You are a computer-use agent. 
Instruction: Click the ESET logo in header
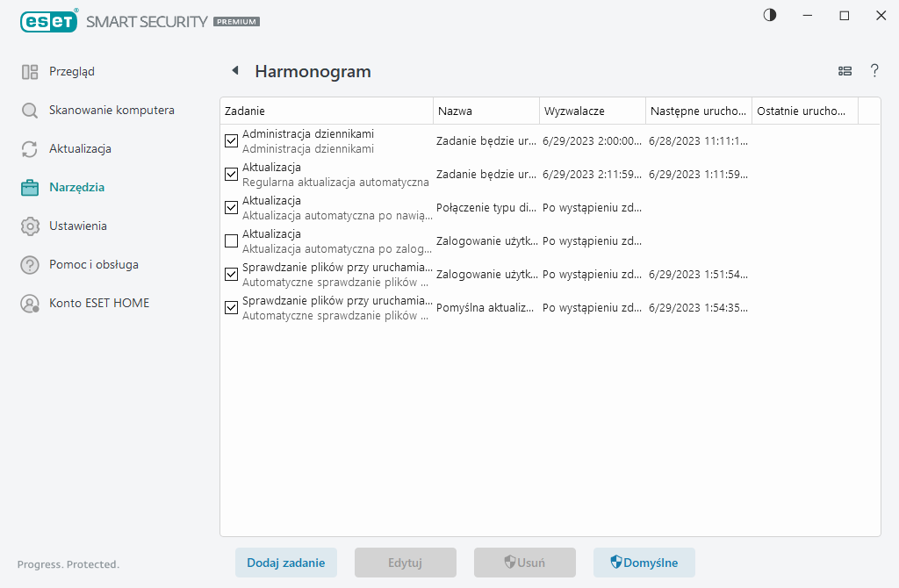pyautogui.click(x=49, y=21)
